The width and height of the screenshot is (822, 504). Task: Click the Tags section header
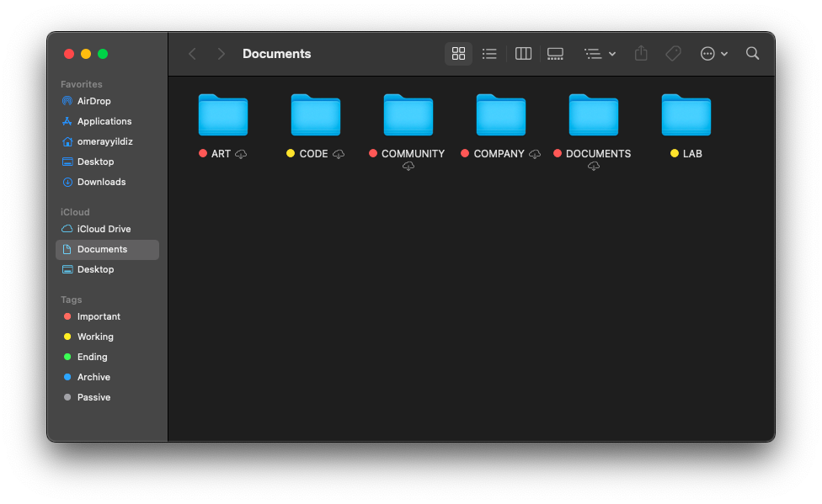click(x=72, y=300)
